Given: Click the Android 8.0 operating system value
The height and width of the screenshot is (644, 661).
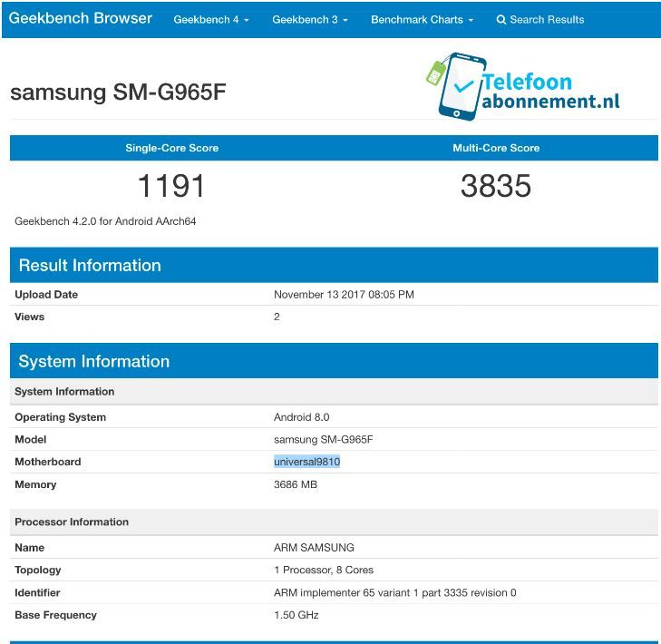Looking at the screenshot, I should click(x=301, y=417).
